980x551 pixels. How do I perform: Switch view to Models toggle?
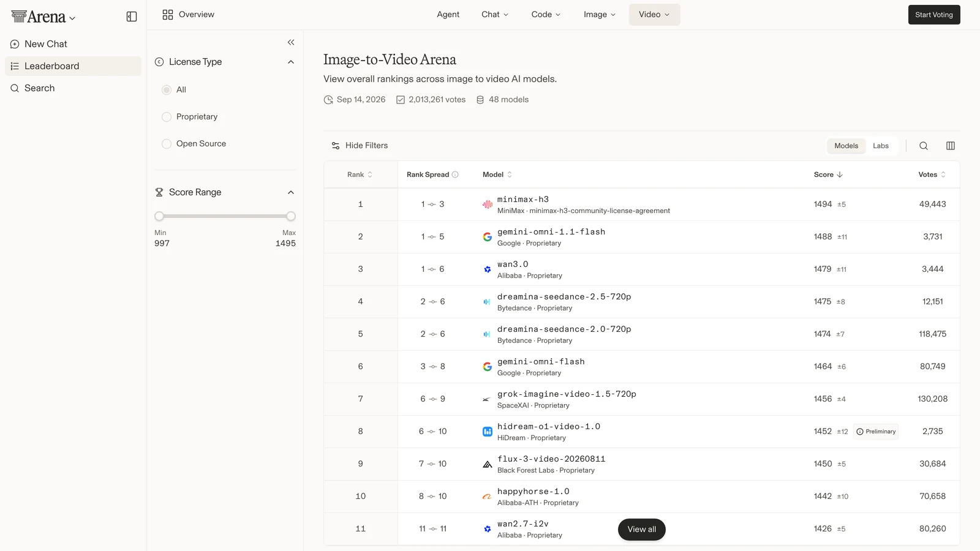(x=846, y=146)
